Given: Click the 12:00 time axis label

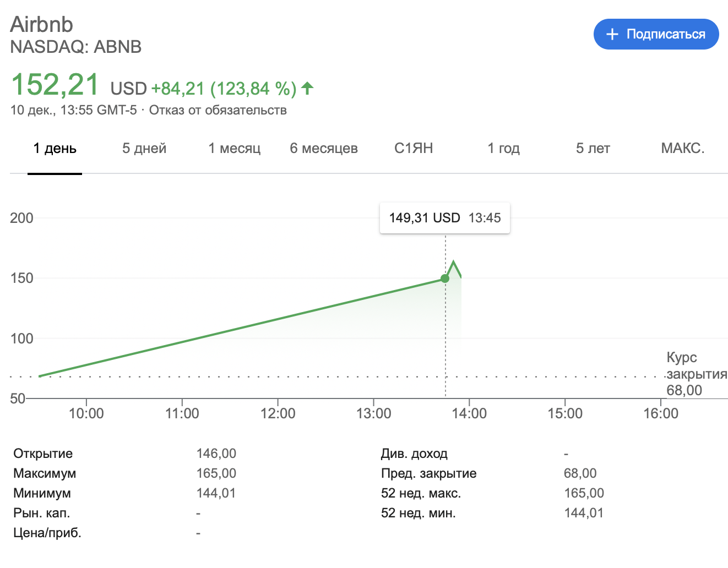Looking at the screenshot, I should pyautogui.click(x=278, y=413).
